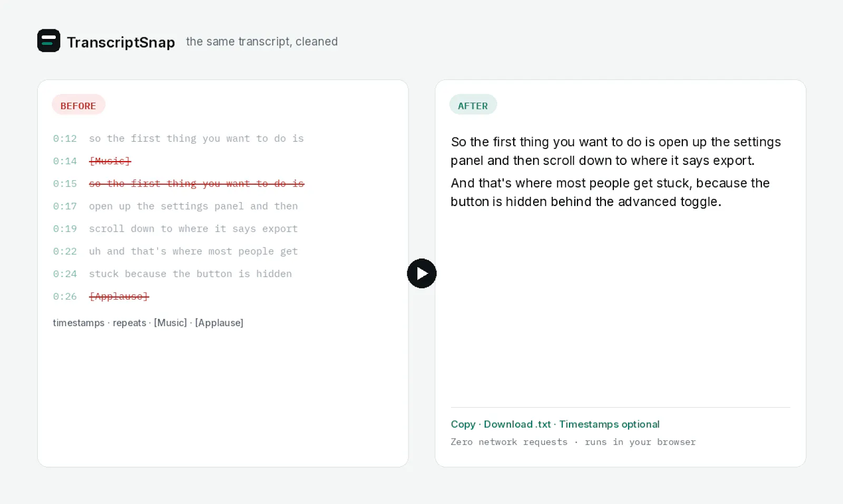Click the 0:12 timestamp

pyautogui.click(x=65, y=139)
